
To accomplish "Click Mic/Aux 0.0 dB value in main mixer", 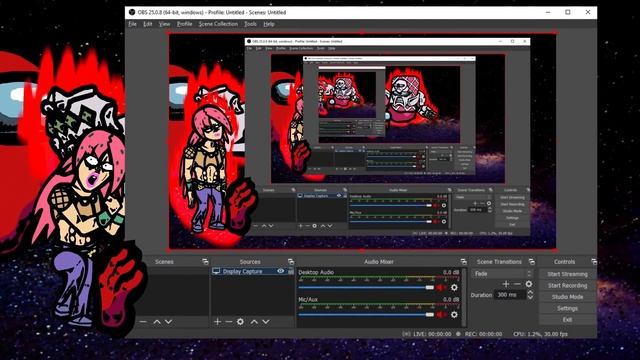I will point(451,300).
